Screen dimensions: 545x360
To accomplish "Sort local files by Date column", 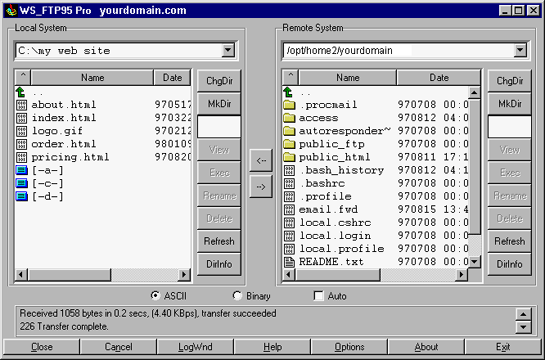I will pos(172,77).
